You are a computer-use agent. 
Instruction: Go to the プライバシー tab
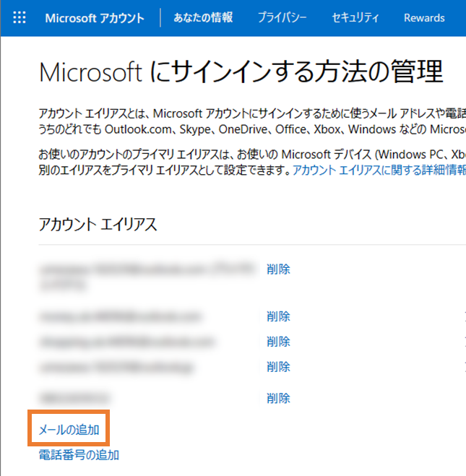[x=282, y=17]
